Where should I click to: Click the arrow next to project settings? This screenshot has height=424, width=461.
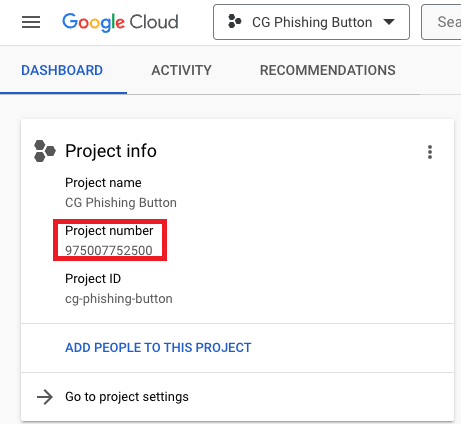pyautogui.click(x=45, y=397)
